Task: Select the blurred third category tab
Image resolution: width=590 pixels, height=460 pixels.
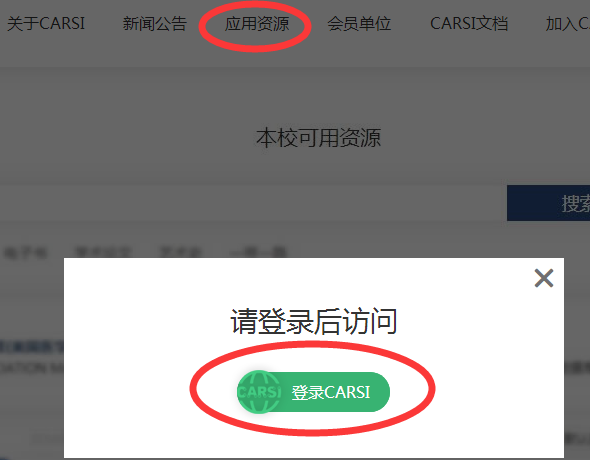Action: coord(181,252)
